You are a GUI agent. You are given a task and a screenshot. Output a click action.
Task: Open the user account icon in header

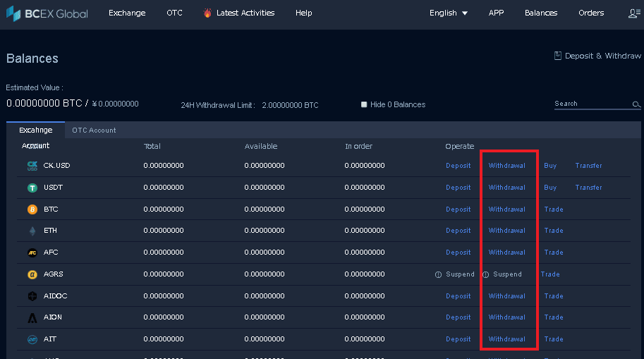[x=634, y=13]
